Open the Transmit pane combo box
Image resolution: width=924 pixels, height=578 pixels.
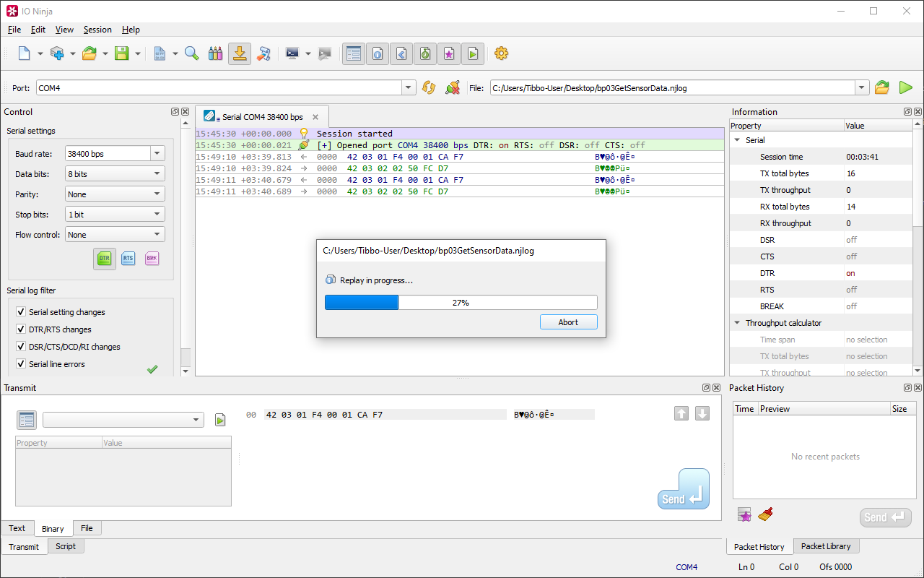coord(123,420)
